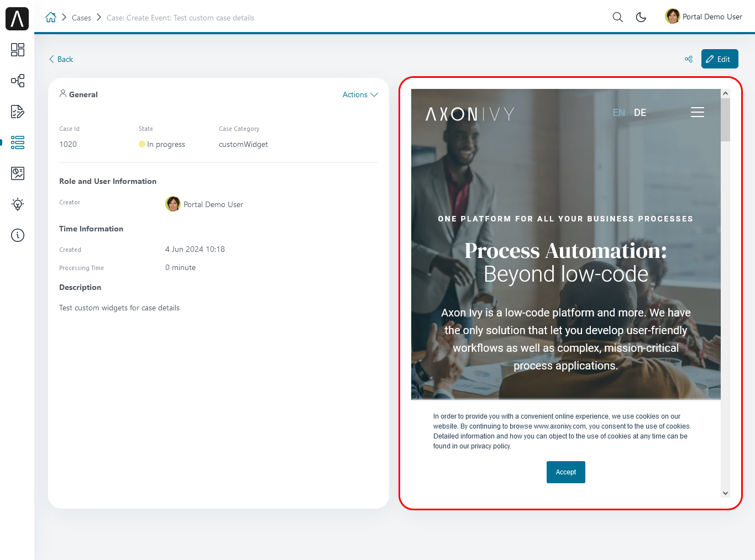Screen dimensions: 755x560
Task: Click customWidget case category value
Action: coord(243,144)
